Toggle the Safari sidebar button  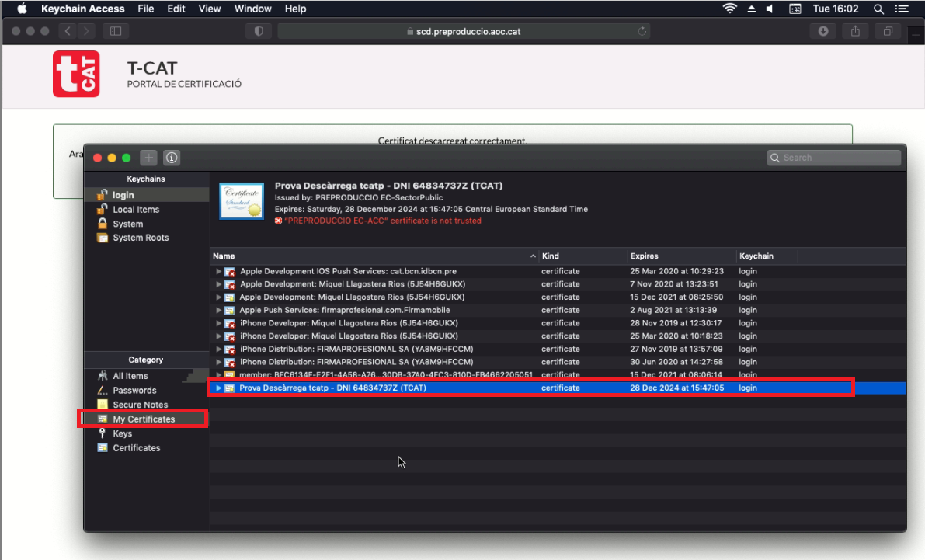click(116, 31)
